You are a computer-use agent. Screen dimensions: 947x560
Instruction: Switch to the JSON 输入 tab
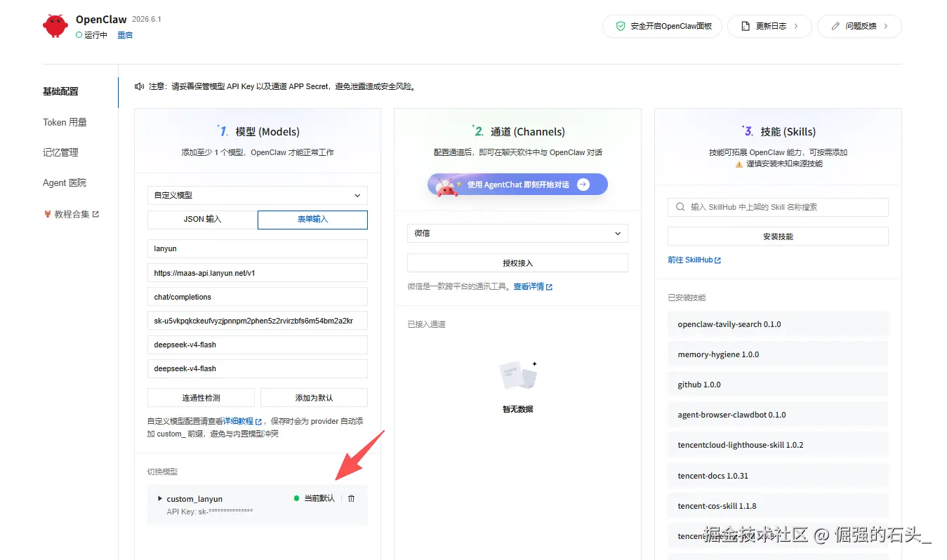202,219
